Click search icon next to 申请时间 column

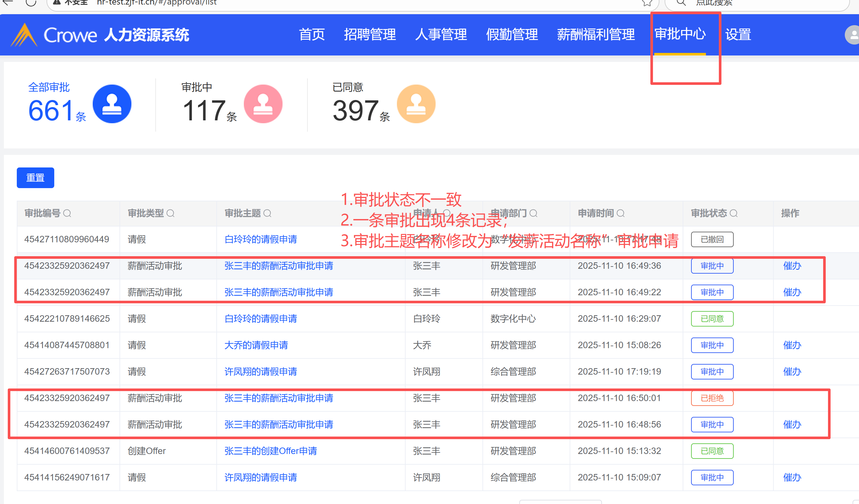pos(621,213)
